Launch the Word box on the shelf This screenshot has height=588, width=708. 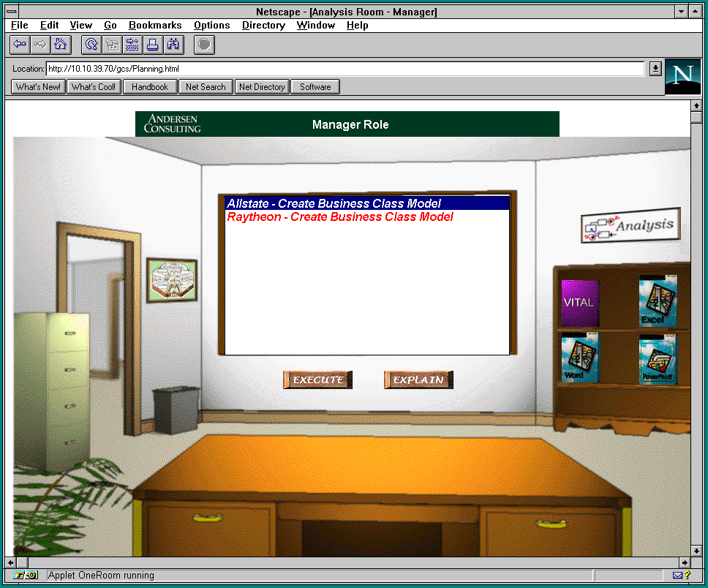(579, 358)
